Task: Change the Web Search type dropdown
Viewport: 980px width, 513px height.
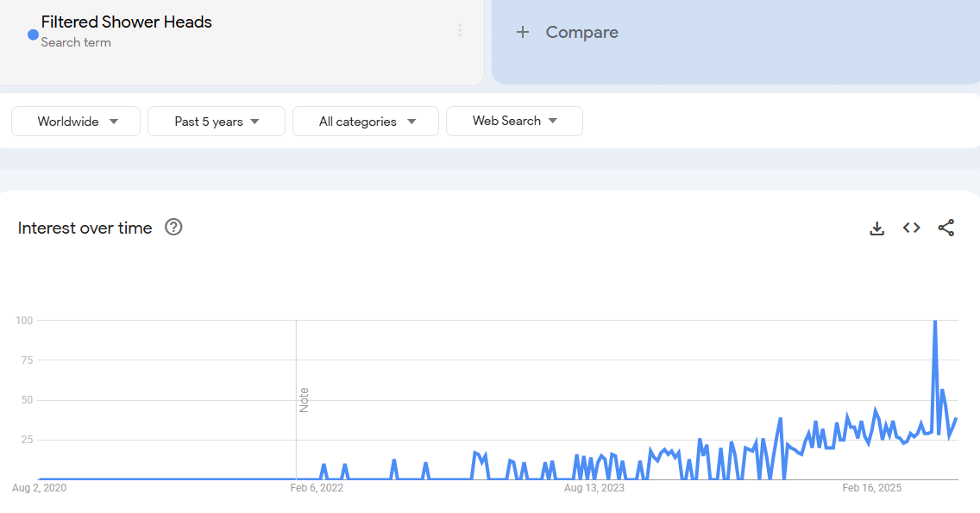Action: tap(514, 121)
